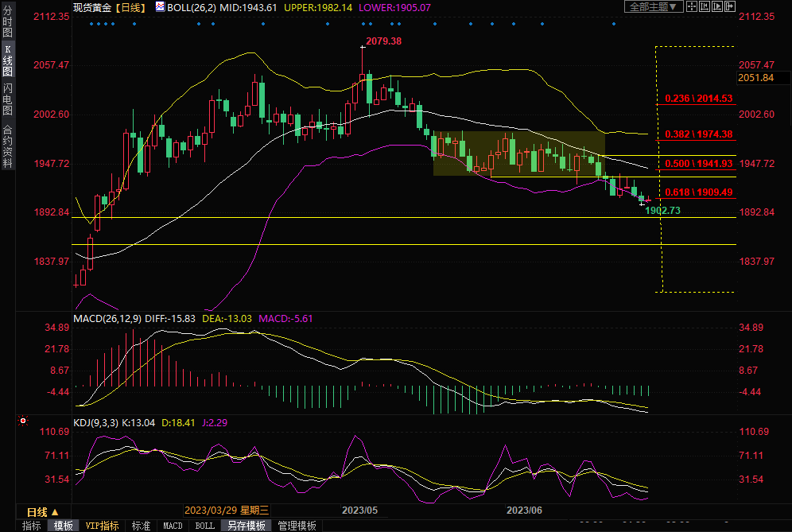The height and width of the screenshot is (532, 792).
Task: Click the 另存模板 button
Action: 246,526
